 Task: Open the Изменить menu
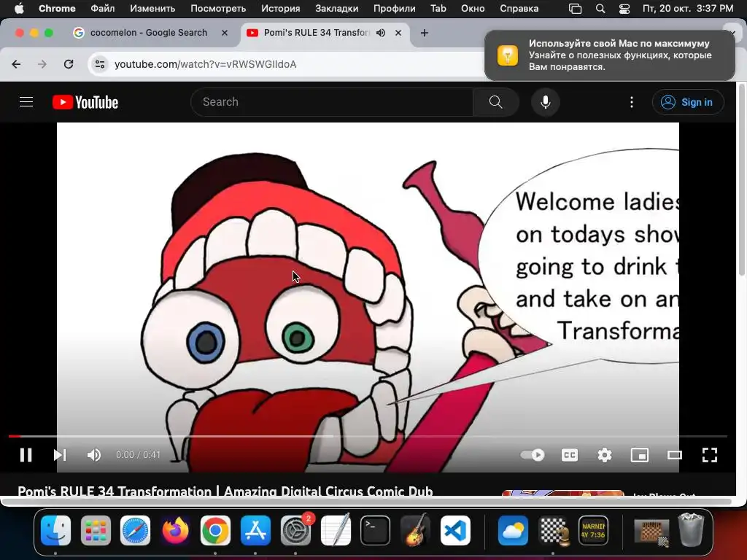click(x=152, y=8)
